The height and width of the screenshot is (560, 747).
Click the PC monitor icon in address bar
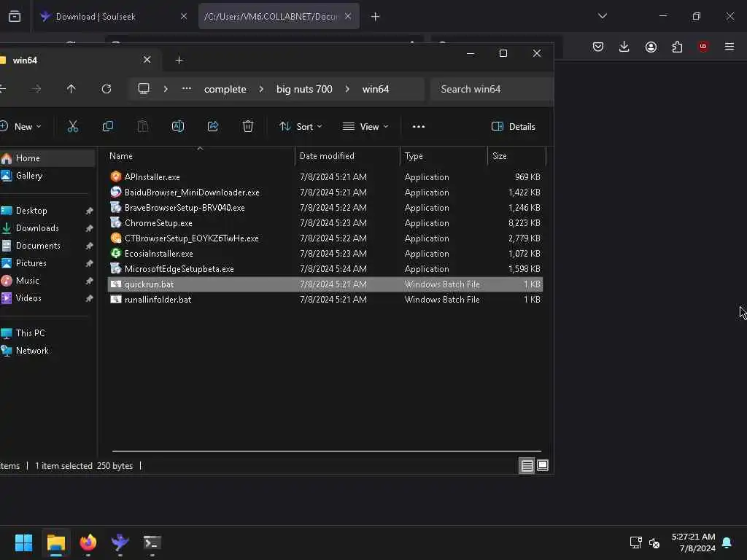(x=144, y=88)
